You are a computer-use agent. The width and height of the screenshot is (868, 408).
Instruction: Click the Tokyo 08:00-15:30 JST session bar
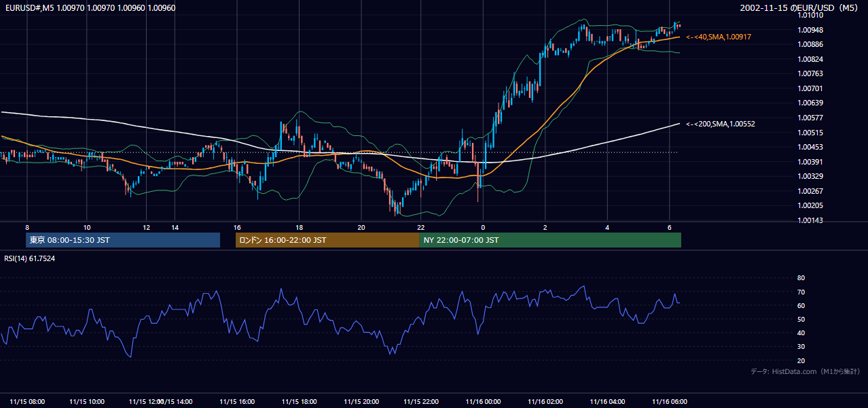point(123,240)
